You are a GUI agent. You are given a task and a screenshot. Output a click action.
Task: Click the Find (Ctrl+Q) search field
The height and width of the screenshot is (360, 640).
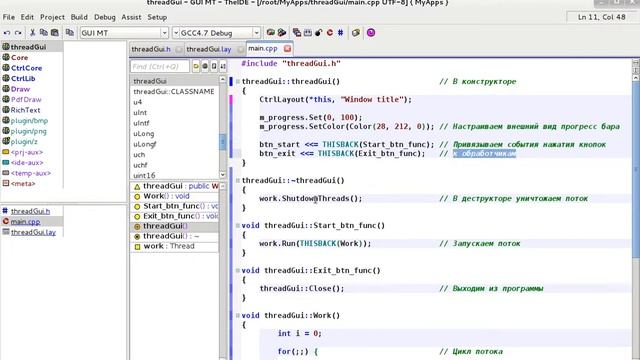pyautogui.click(x=160, y=66)
